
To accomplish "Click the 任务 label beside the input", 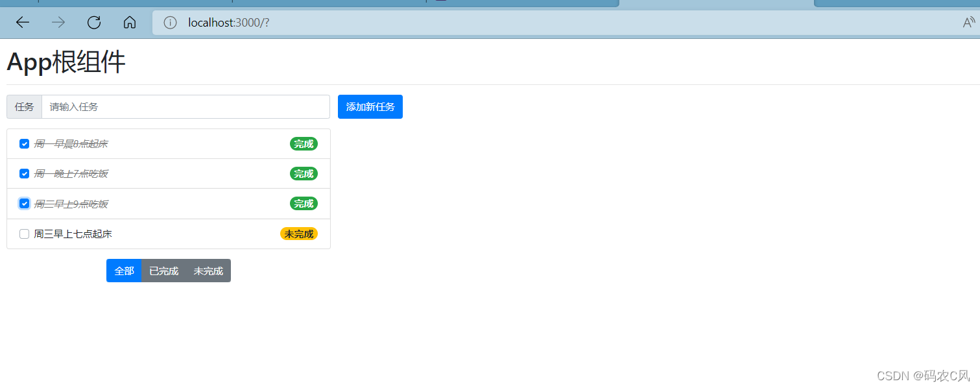I will 24,107.
